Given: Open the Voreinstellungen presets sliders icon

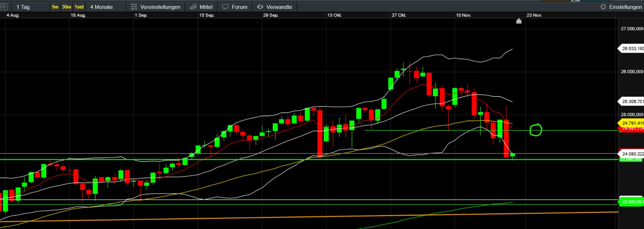Looking at the screenshot, I should [x=134, y=7].
